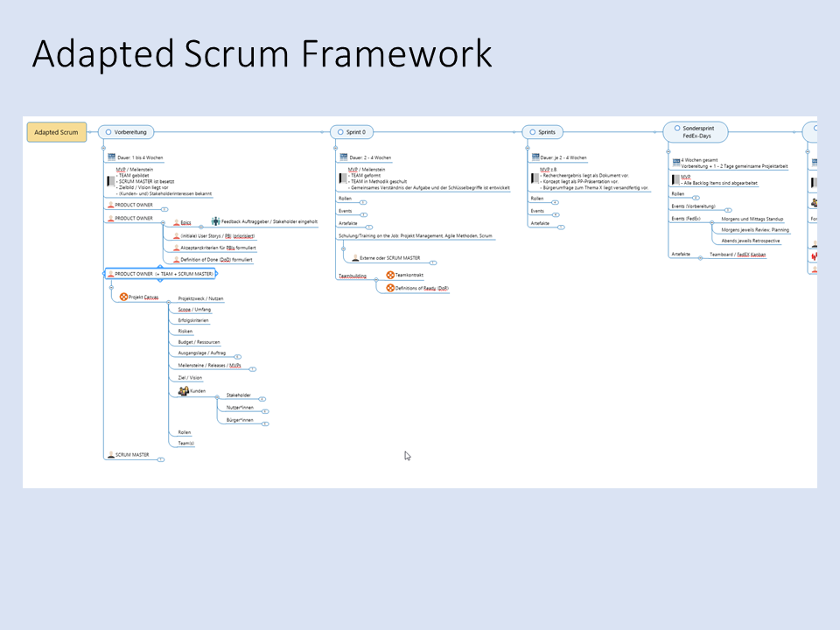Expand the Meilensteine / Releases / MVPs branch
The width and height of the screenshot is (840, 630).
click(252, 369)
